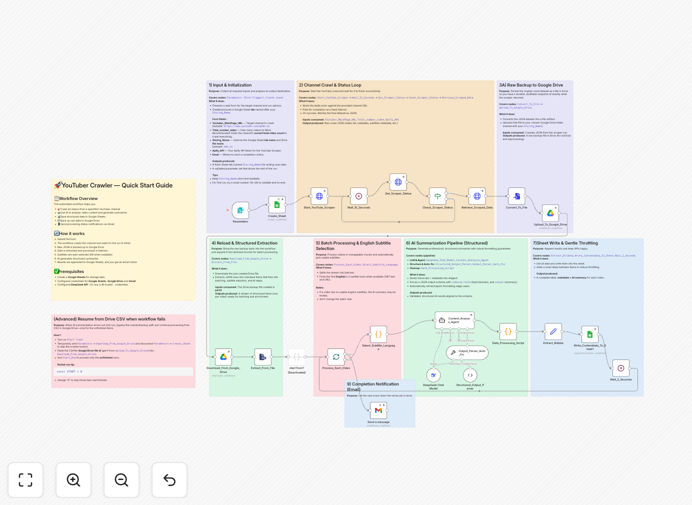This screenshot has width=692, height=505.
Task: Select the Get_Scraper_Status HTTP node
Action: click(x=398, y=182)
